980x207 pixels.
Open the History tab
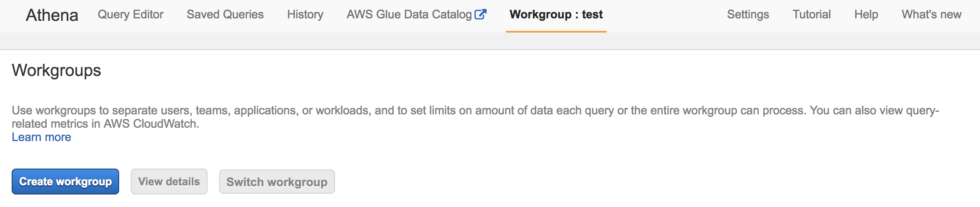(x=305, y=15)
